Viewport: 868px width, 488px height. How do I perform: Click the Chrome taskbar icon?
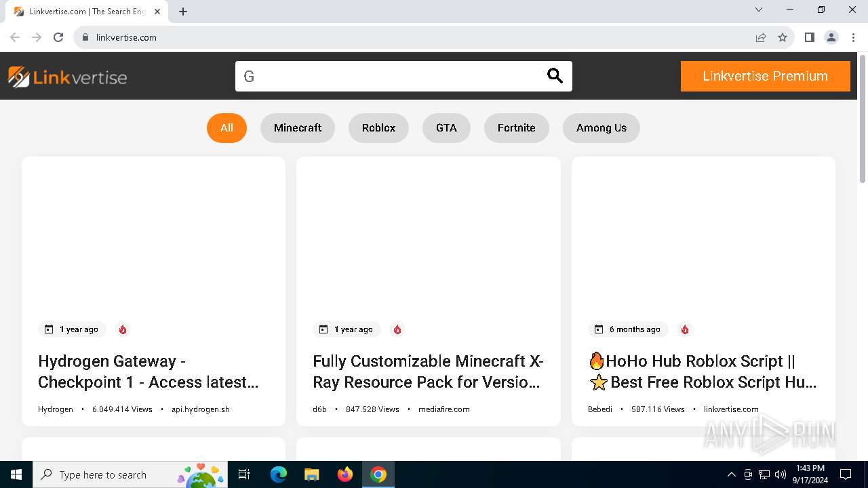(x=378, y=474)
